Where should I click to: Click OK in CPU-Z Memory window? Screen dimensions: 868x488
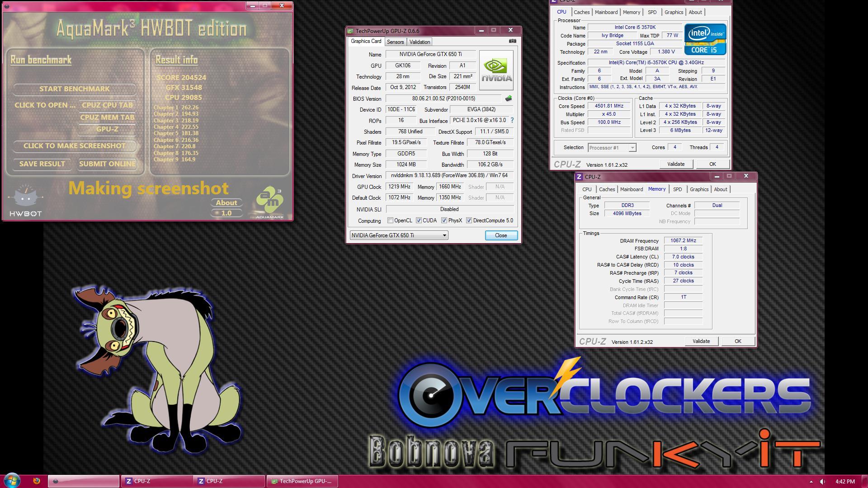738,341
